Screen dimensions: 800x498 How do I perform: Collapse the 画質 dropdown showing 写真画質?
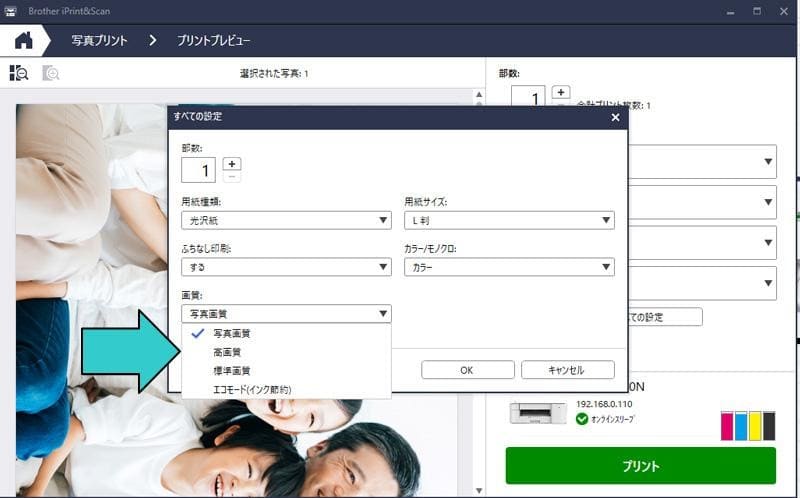286,314
